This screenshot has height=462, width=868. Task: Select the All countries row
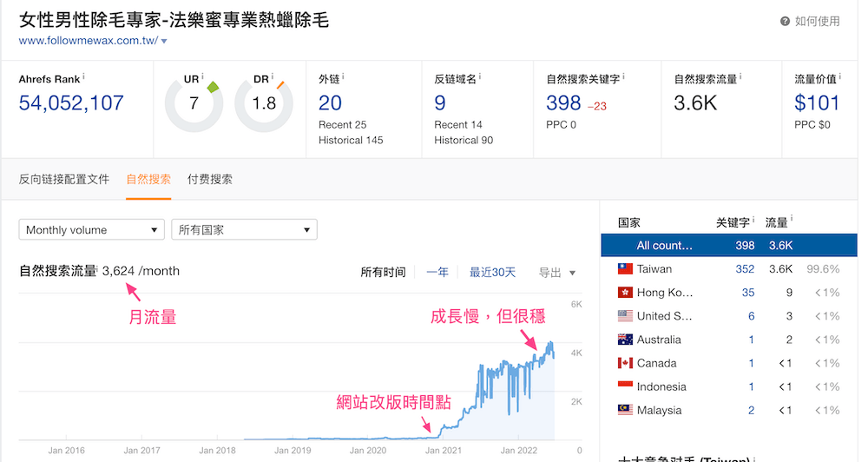coord(729,246)
